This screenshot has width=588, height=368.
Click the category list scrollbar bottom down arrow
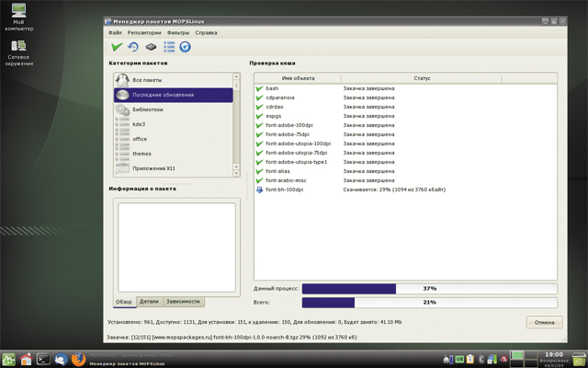pyautogui.click(x=236, y=173)
